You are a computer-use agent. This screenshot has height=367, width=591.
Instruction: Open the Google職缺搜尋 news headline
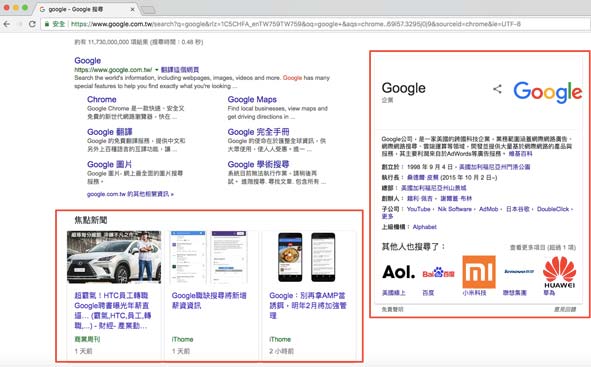click(209, 300)
